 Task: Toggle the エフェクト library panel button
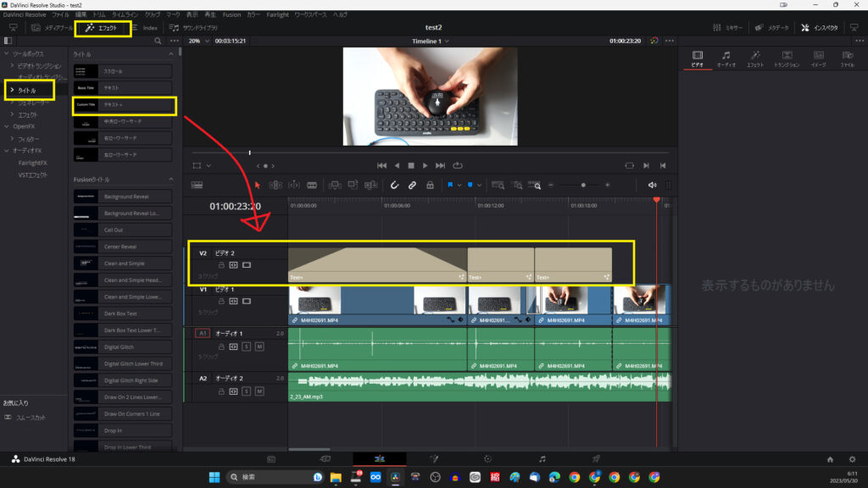(102, 28)
